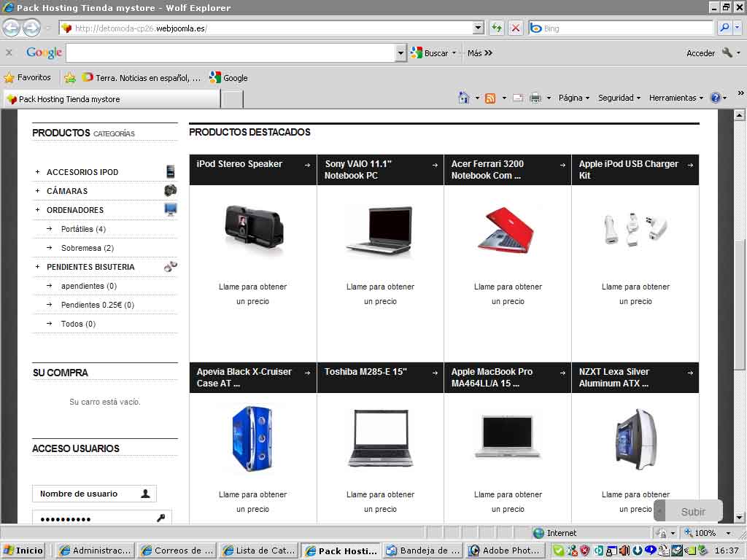Switch to the Lista de Cat taskbar window
The width and height of the screenshot is (747, 560).
pyautogui.click(x=259, y=551)
